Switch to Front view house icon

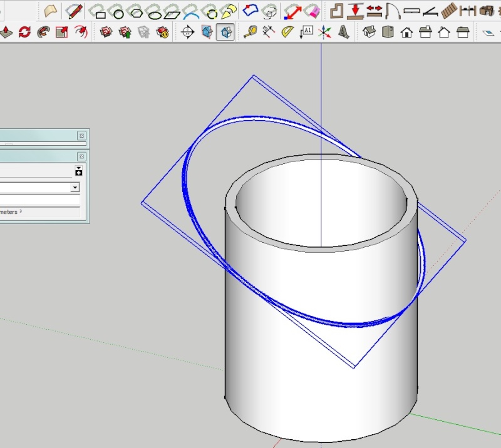point(406,33)
